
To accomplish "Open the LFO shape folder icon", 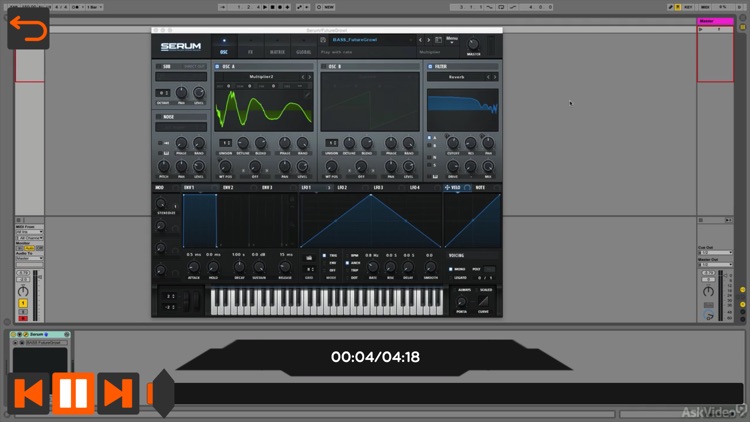I will click(309, 258).
